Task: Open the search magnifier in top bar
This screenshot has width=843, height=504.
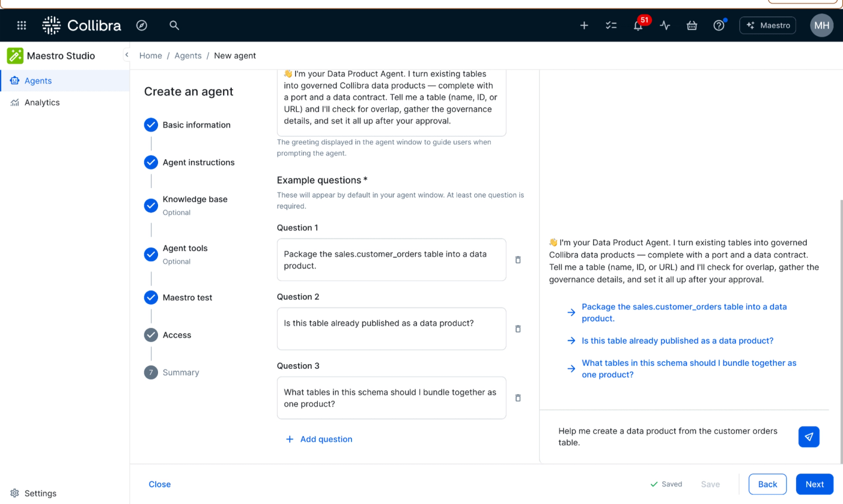Action: point(174,25)
